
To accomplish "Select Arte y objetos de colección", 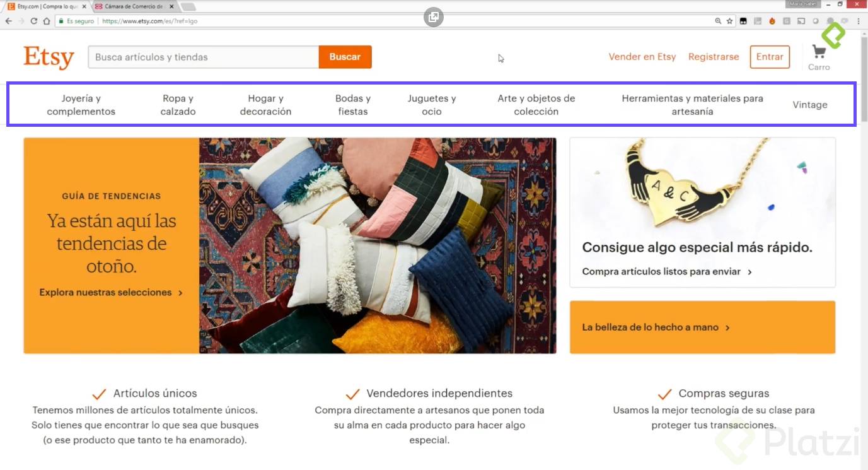I will coord(536,105).
